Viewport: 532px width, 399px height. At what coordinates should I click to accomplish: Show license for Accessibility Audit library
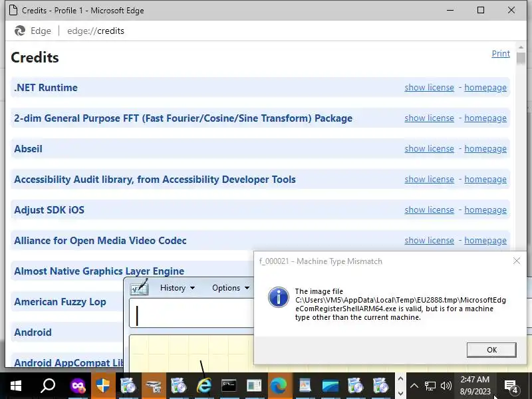click(x=429, y=179)
